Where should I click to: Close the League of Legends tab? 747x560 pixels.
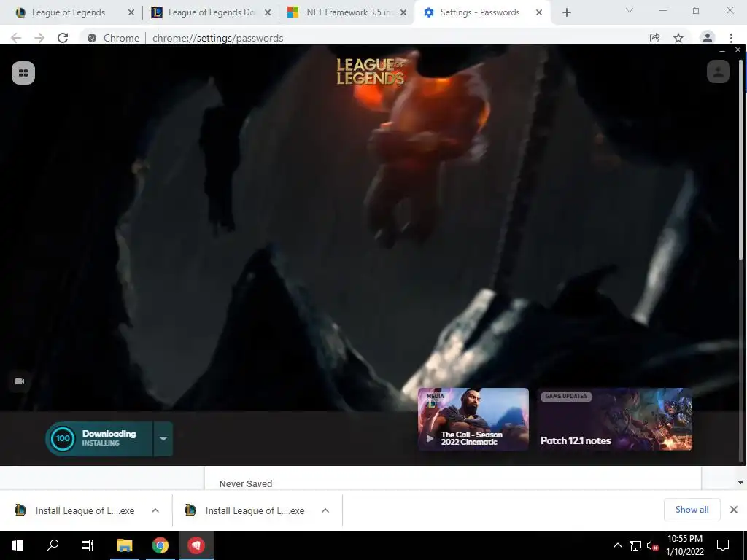coord(131,12)
